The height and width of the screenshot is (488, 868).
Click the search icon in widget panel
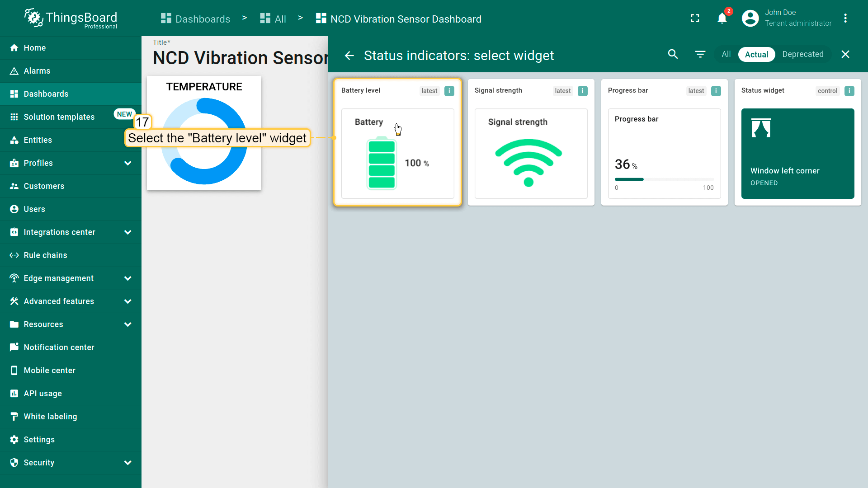pyautogui.click(x=673, y=54)
